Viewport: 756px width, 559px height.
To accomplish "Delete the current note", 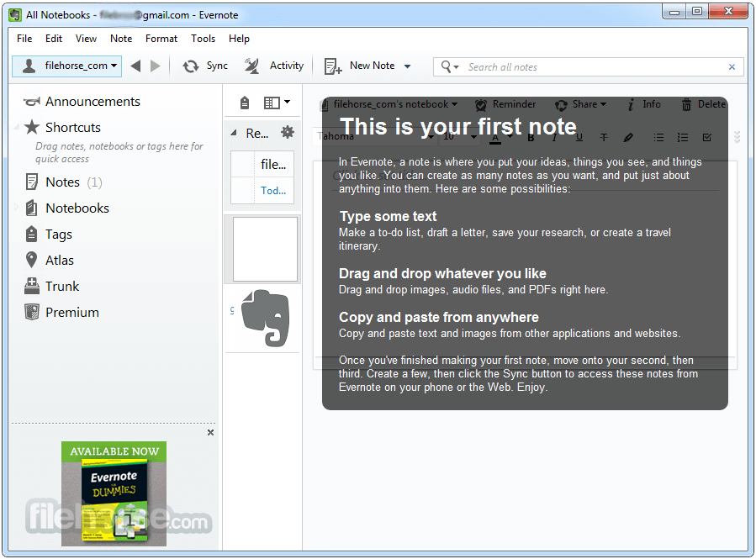I will [704, 104].
